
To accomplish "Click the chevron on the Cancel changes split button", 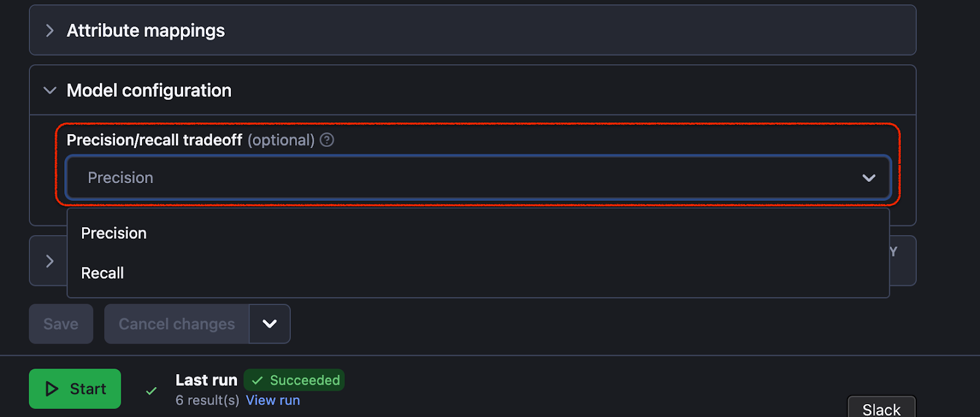I will pyautogui.click(x=269, y=324).
